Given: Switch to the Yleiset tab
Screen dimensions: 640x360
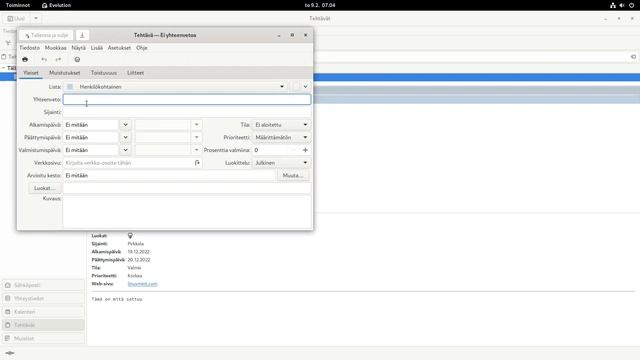Looking at the screenshot, I should tap(31, 73).
